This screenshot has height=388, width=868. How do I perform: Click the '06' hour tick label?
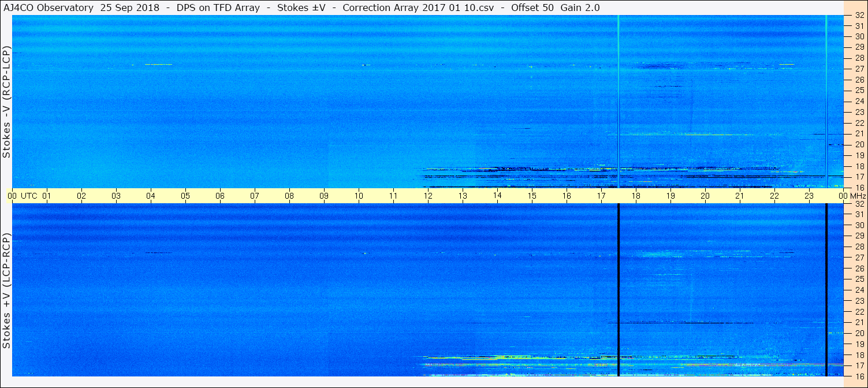pos(220,196)
